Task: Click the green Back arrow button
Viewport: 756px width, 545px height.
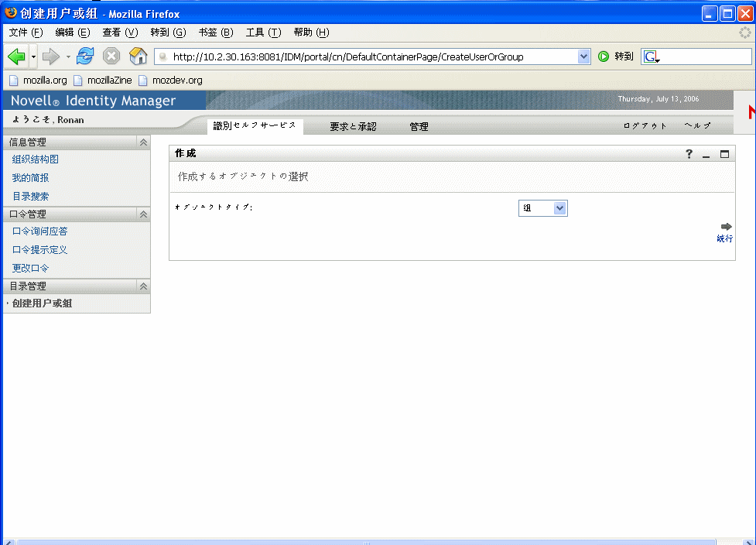Action: 16,57
